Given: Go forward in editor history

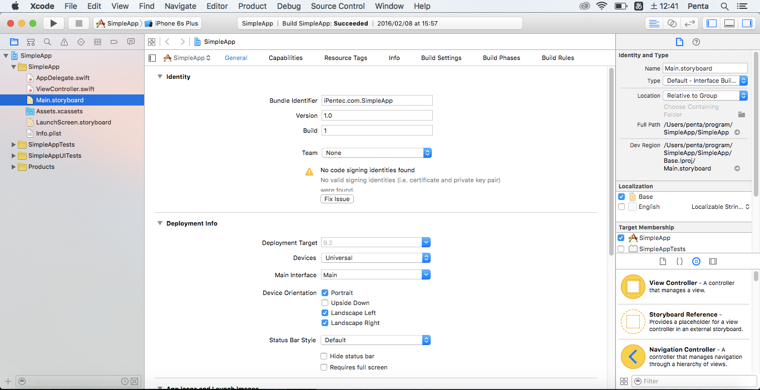Looking at the screenshot, I should click(182, 42).
